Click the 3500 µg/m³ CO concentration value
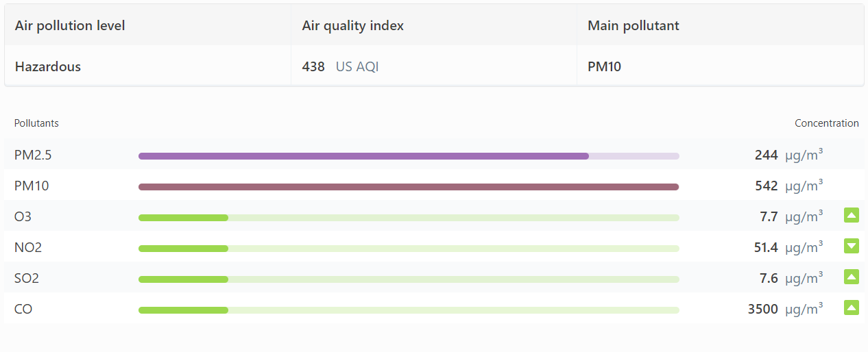 785,309
